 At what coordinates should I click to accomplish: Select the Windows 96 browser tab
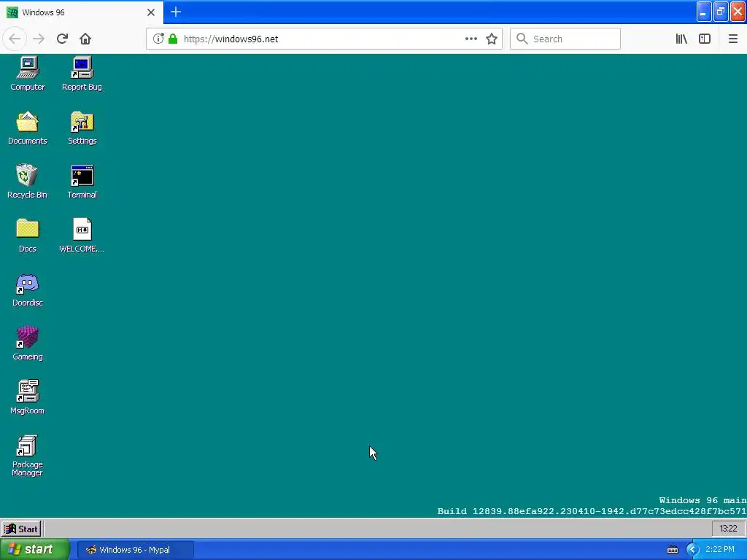[82, 12]
